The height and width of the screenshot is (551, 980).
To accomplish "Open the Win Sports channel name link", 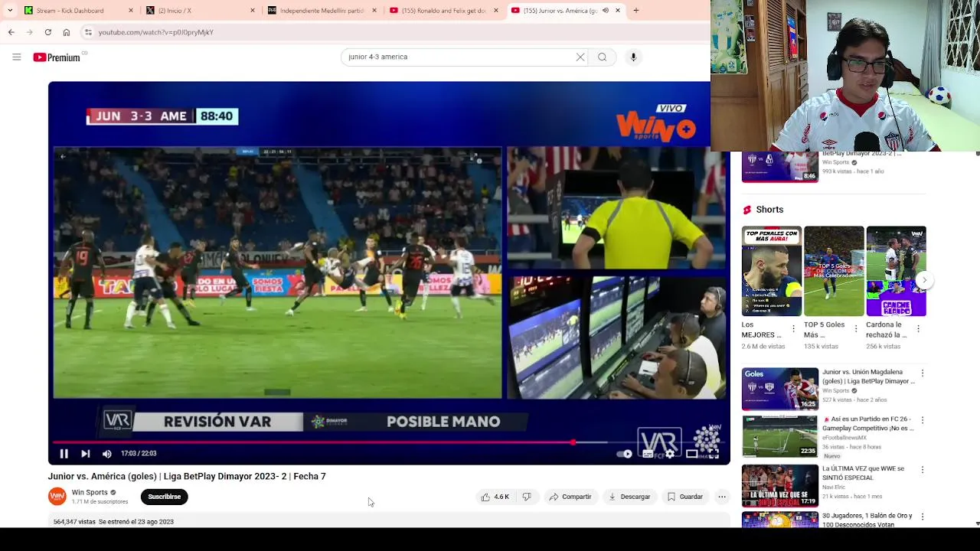I will point(90,493).
